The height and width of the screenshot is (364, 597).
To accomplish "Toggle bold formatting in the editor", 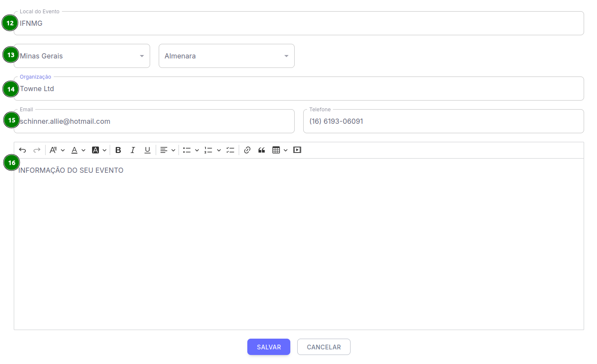I will 118,150.
